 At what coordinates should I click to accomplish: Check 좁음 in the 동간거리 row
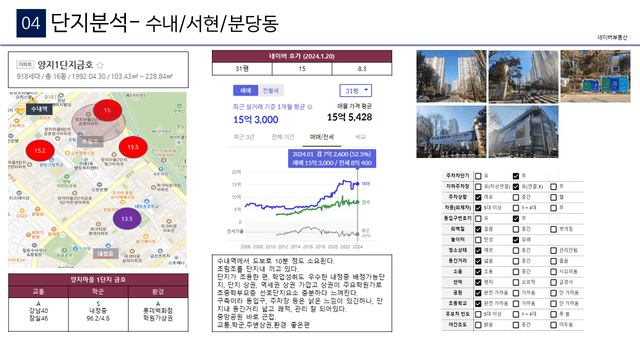pyautogui.click(x=553, y=261)
